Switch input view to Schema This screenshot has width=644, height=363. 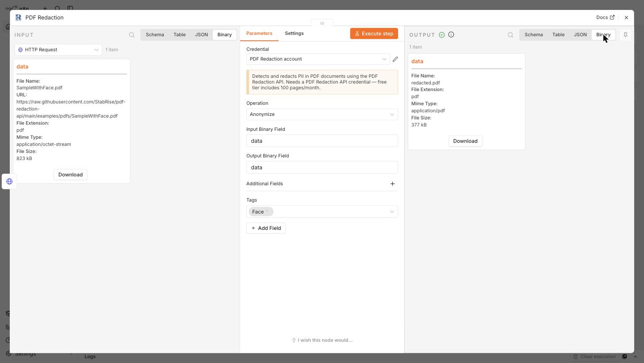pyautogui.click(x=155, y=34)
